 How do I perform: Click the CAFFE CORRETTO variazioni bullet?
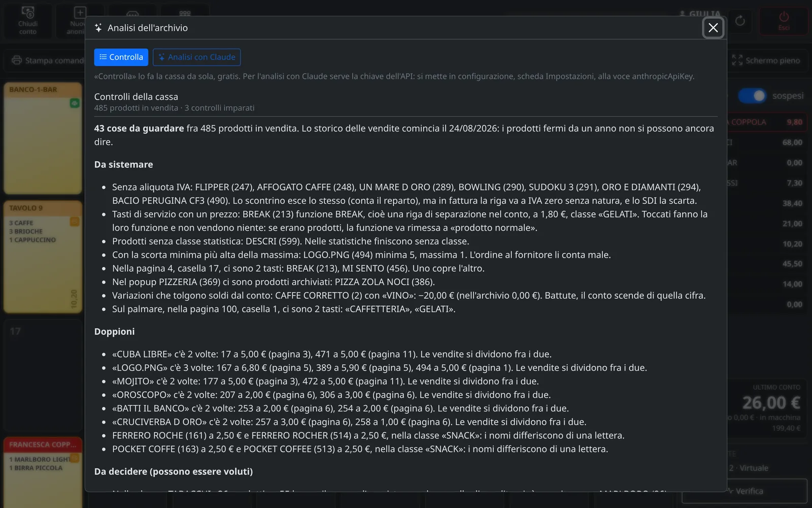409,296
